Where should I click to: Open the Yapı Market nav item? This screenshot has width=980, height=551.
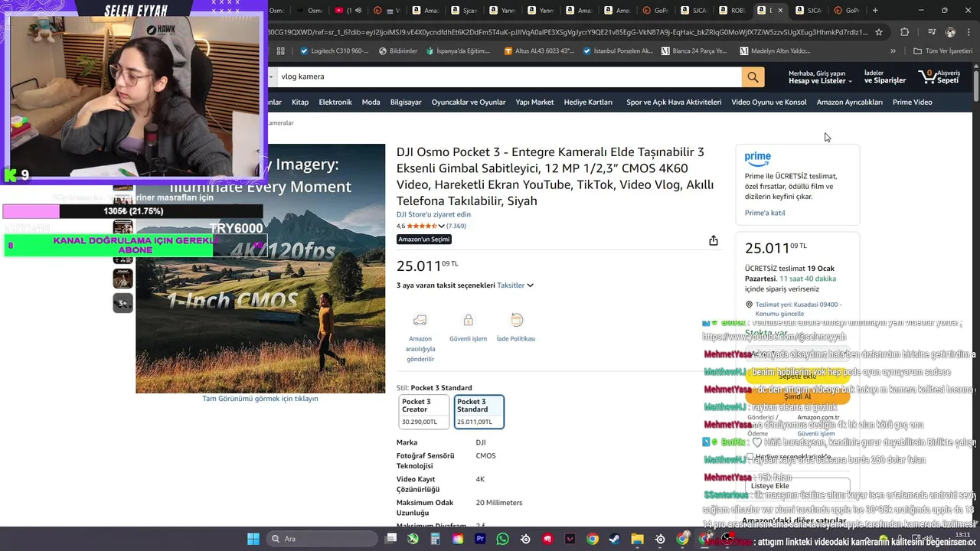pyautogui.click(x=534, y=103)
